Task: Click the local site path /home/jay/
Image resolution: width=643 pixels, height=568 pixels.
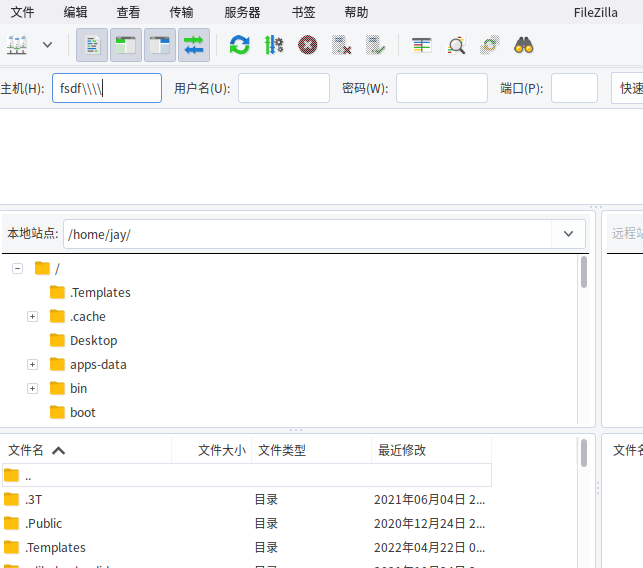Action: tap(99, 235)
